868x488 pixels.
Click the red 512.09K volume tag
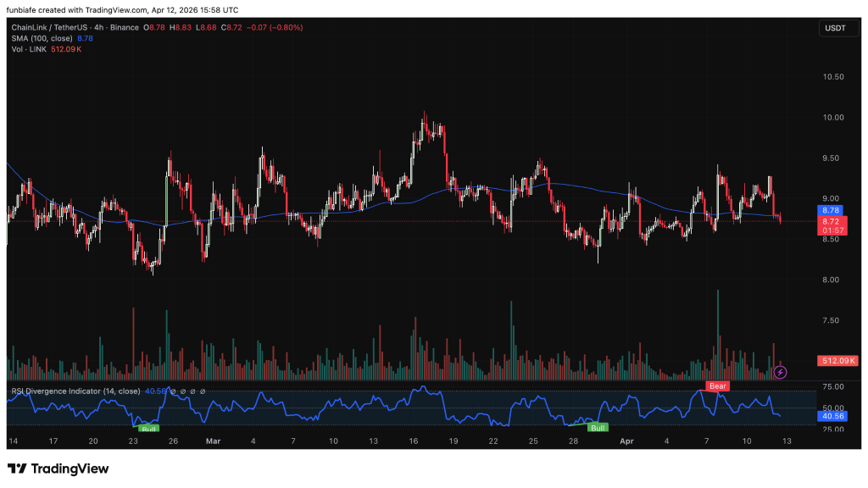[837, 361]
